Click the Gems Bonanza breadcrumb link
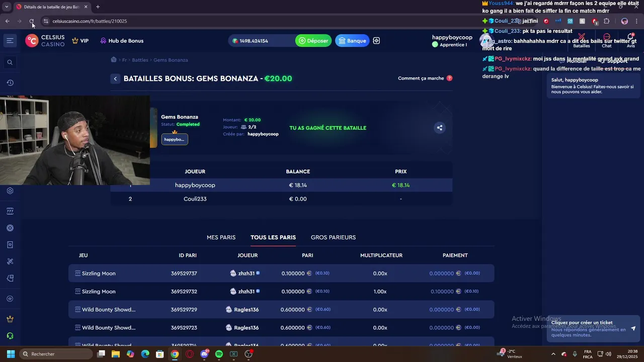This screenshot has height=362, width=644. click(x=171, y=60)
